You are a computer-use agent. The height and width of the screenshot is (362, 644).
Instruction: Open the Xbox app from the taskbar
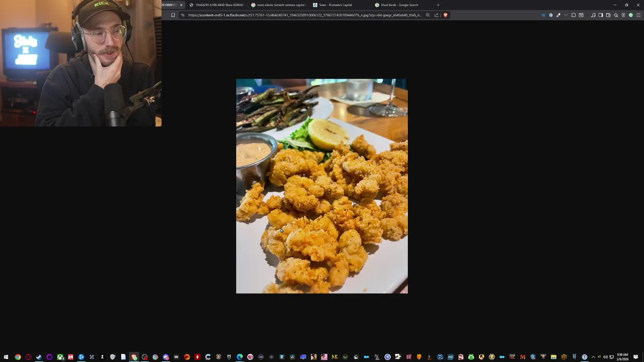click(60, 357)
